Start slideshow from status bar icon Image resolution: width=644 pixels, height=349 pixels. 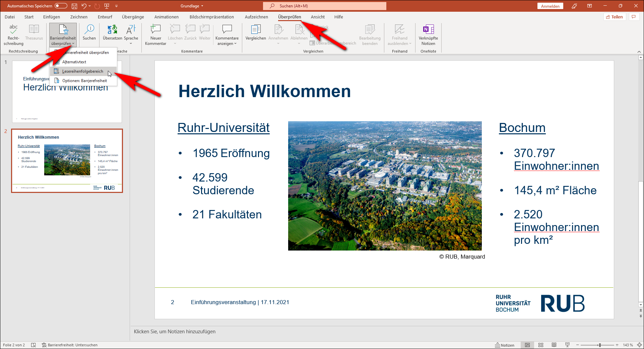pos(567,345)
